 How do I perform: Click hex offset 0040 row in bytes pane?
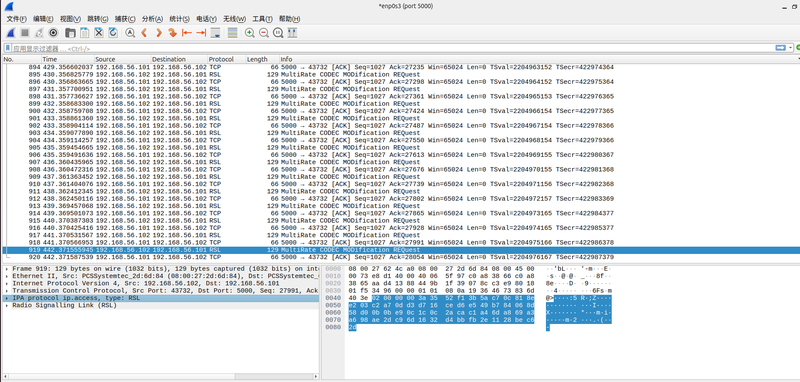click(332, 298)
